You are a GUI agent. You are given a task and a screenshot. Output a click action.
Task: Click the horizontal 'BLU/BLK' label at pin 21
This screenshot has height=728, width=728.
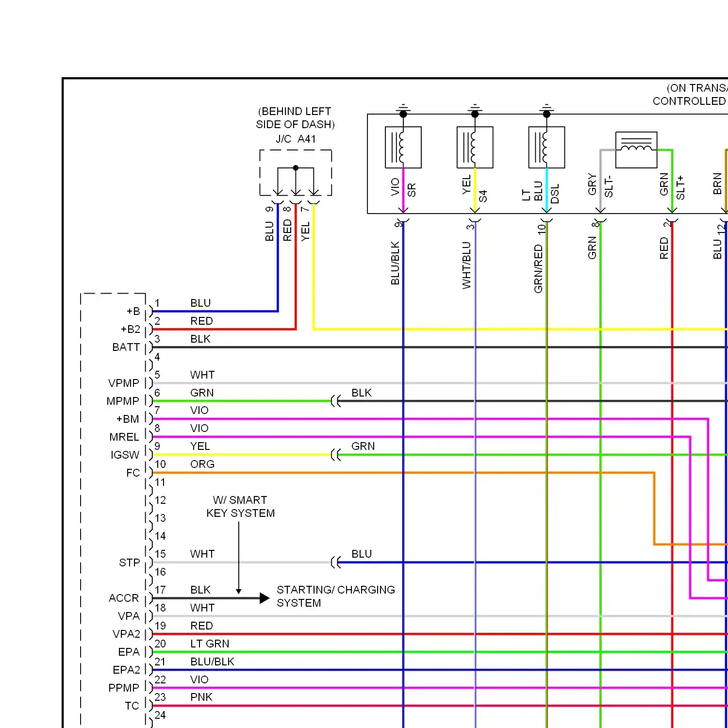coord(212,662)
